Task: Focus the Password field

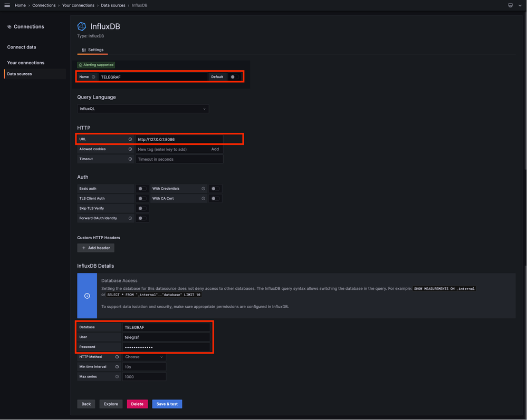Action: (x=166, y=347)
